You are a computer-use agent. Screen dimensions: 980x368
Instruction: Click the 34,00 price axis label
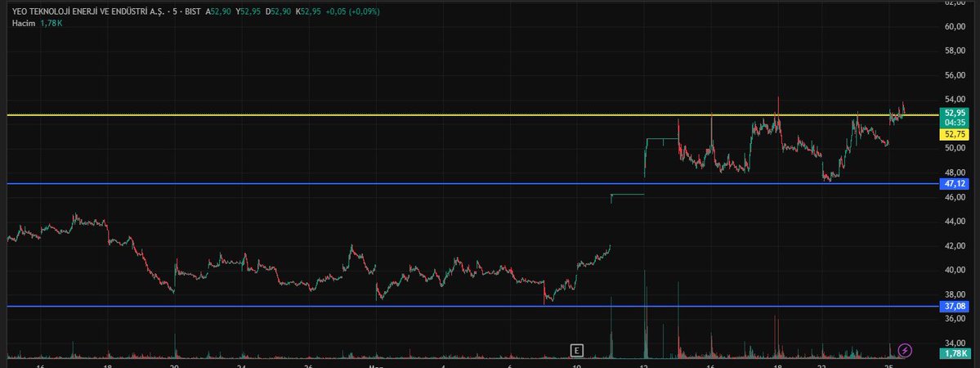pyautogui.click(x=954, y=343)
